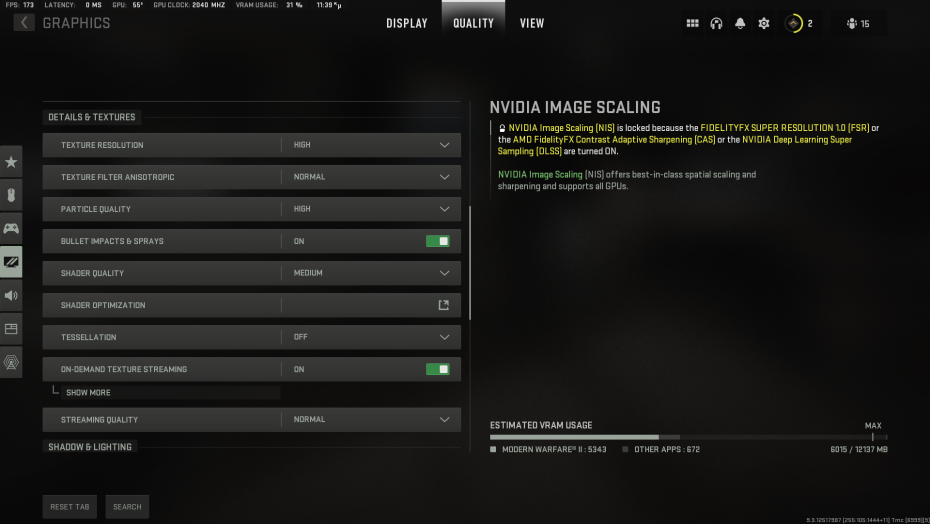Viewport: 930px width, 524px height.
Task: Click the Other Apps : 672 legend
Action: point(661,449)
